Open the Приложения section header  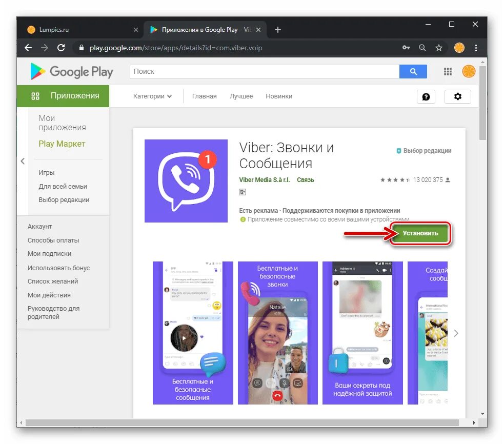point(63,96)
